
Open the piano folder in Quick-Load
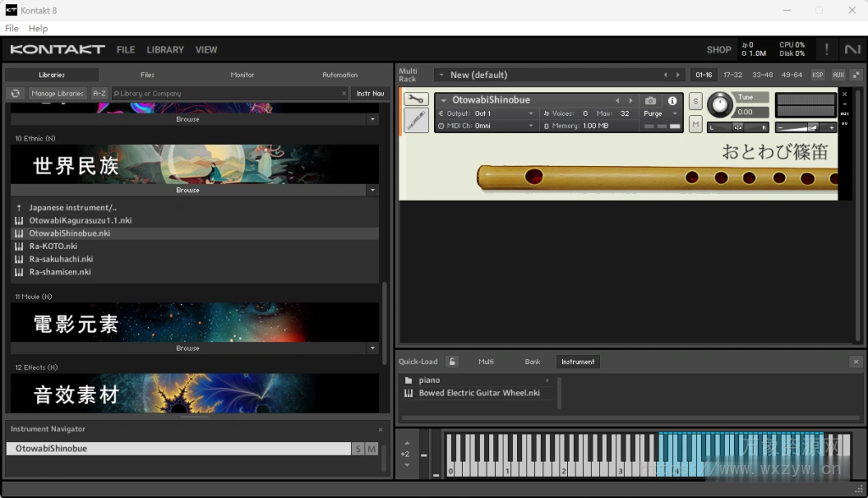[x=429, y=380]
